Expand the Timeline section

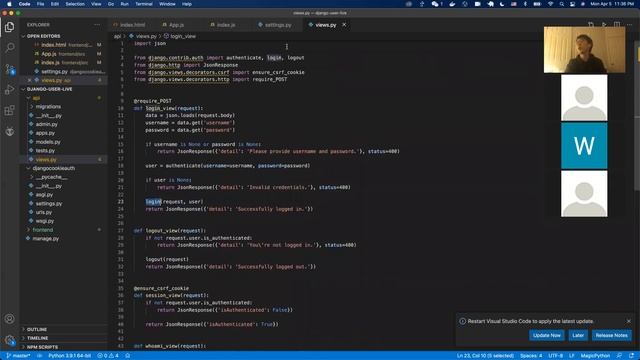click(38, 338)
